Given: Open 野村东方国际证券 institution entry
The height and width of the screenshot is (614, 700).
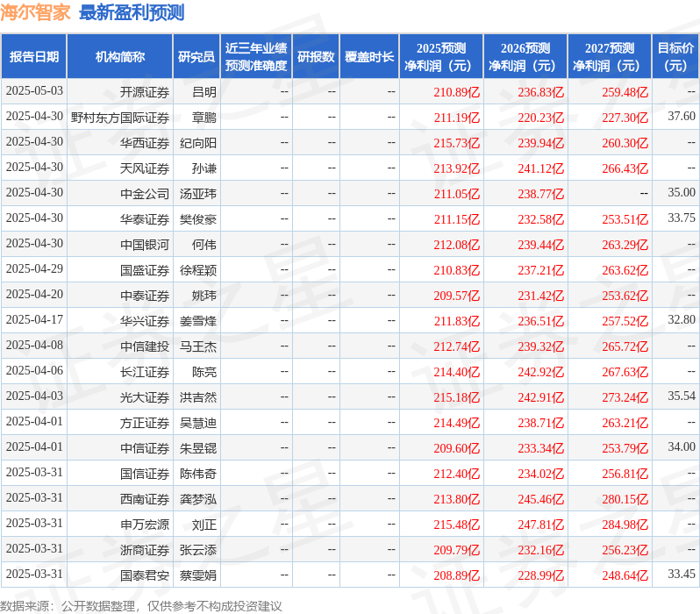Looking at the screenshot, I should click(x=120, y=117).
